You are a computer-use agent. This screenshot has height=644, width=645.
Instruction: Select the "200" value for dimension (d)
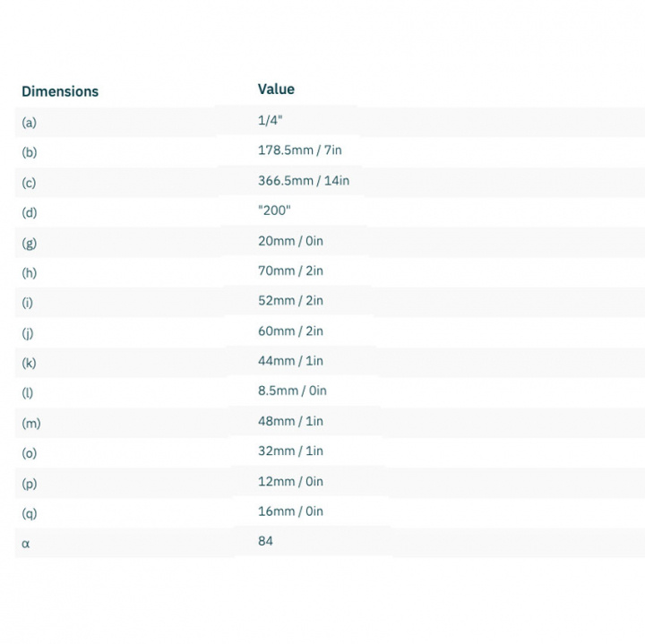click(274, 210)
